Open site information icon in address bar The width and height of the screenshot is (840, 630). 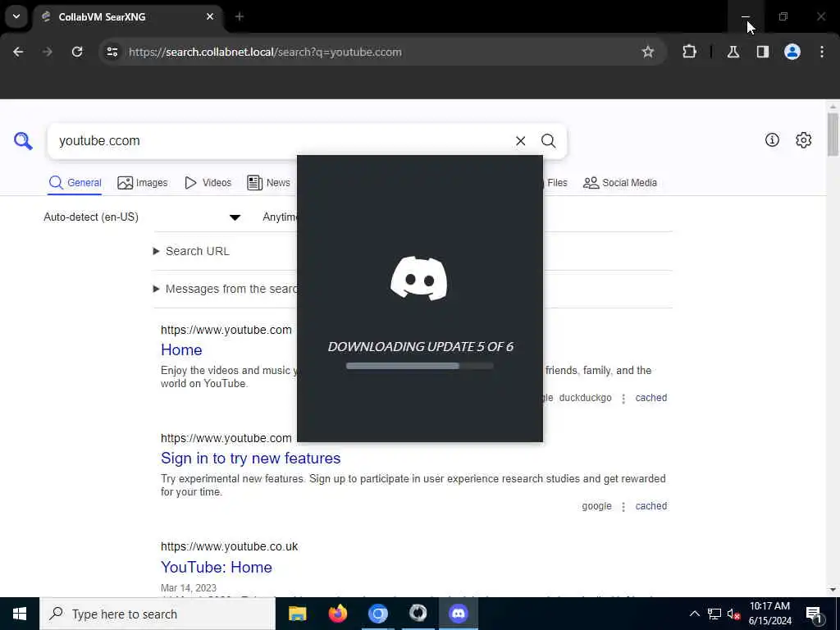coord(112,52)
